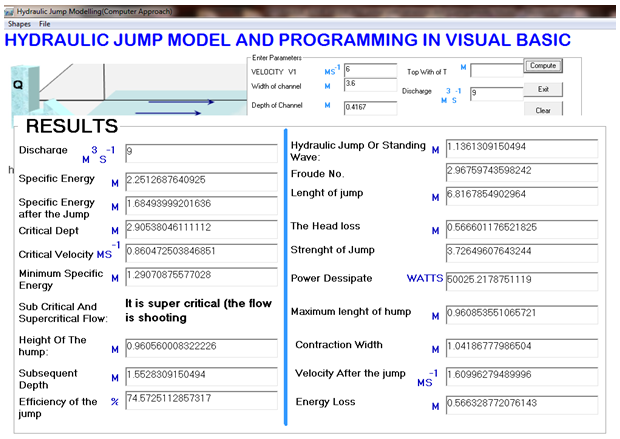Focus the Velocity V1 input field
Screen dimensions: 620x439
[369, 70]
